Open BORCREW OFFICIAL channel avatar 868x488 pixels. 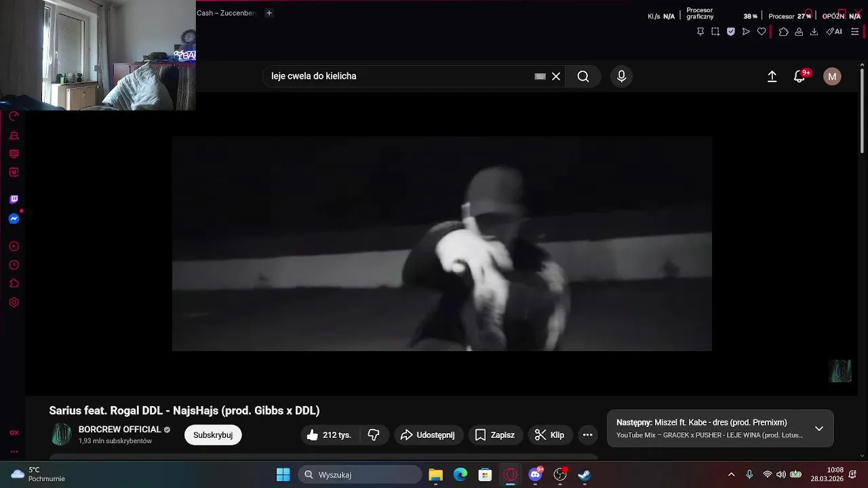[62, 434]
